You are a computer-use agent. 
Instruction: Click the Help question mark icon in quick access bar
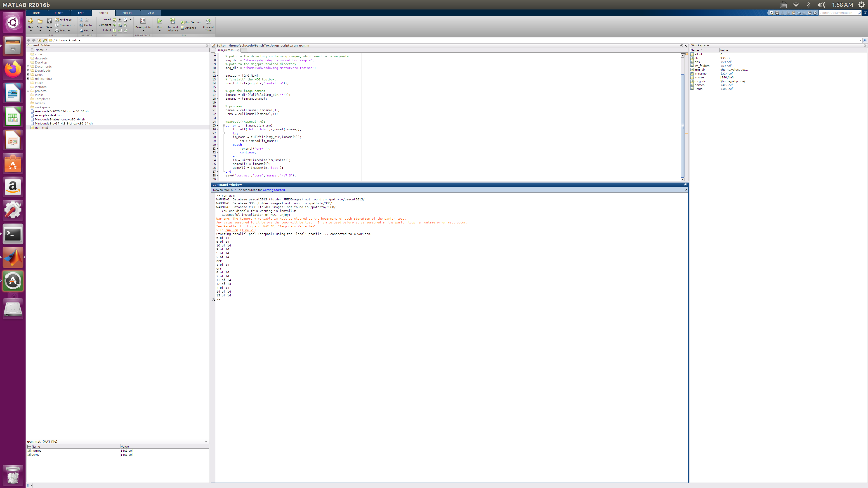[x=815, y=13]
